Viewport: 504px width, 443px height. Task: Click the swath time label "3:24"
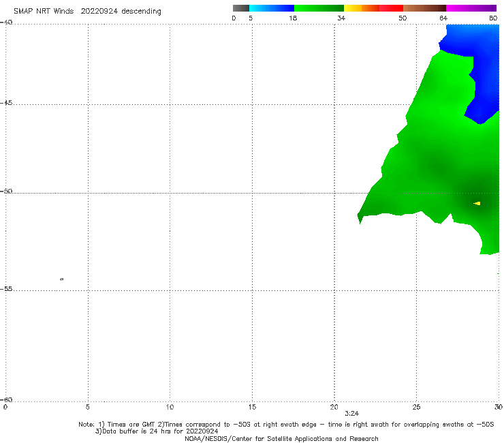(351, 414)
